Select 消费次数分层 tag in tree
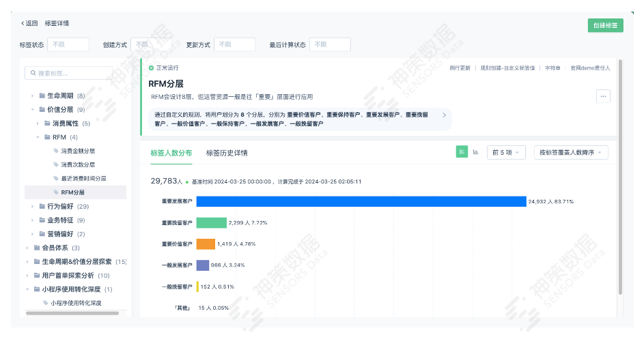 [x=78, y=164]
